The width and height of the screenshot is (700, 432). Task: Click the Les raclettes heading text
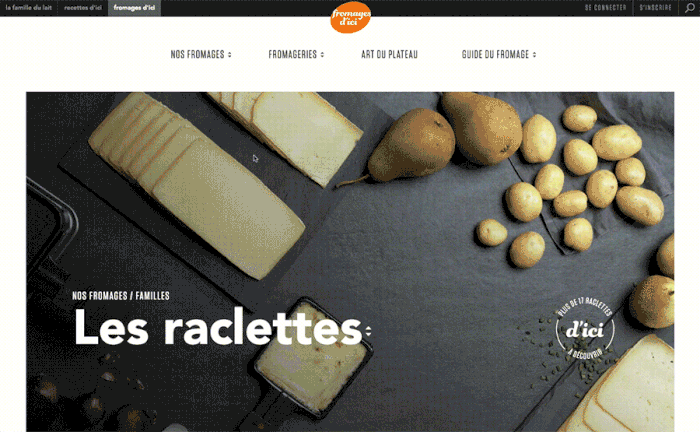point(218,328)
